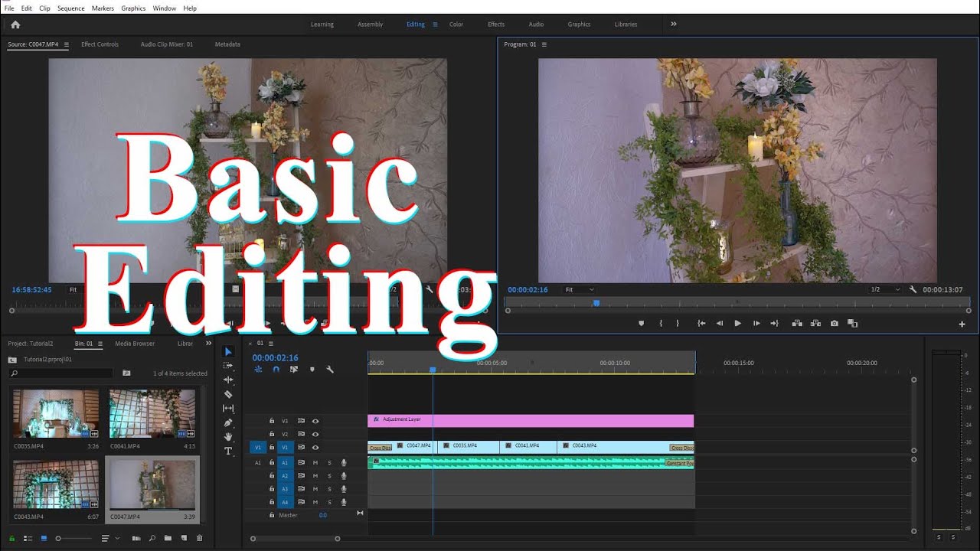The height and width of the screenshot is (551, 980).
Task: Select the Selection arrow tool
Action: pyautogui.click(x=228, y=352)
